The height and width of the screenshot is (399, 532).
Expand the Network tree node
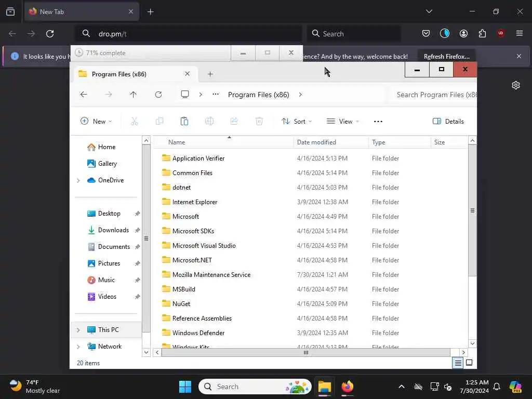coord(78,347)
